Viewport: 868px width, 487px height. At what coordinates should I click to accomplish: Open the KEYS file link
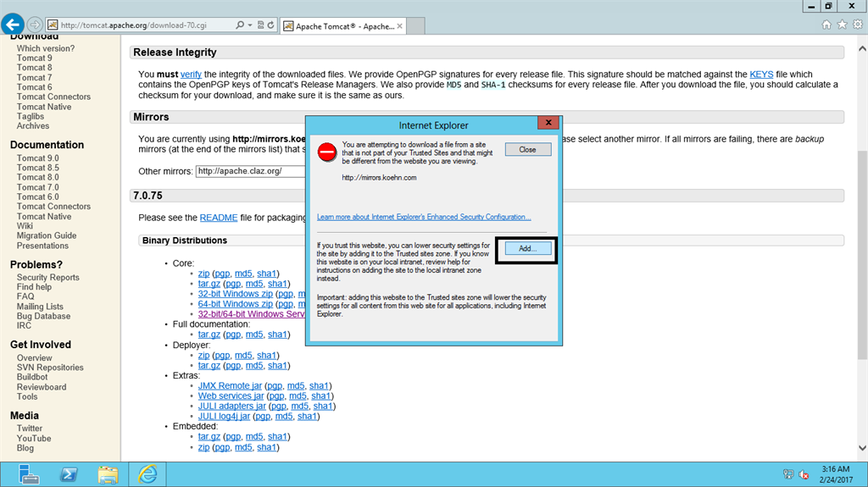[761, 75]
